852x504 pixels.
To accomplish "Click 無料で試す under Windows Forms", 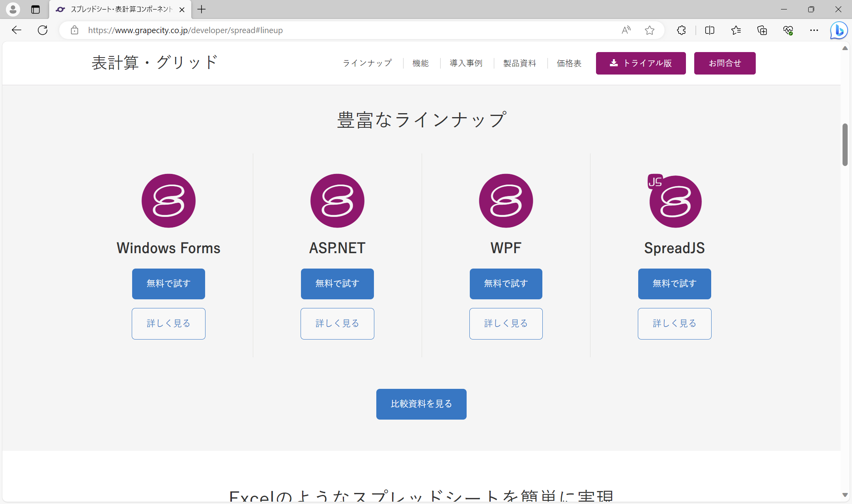I will coord(168,284).
